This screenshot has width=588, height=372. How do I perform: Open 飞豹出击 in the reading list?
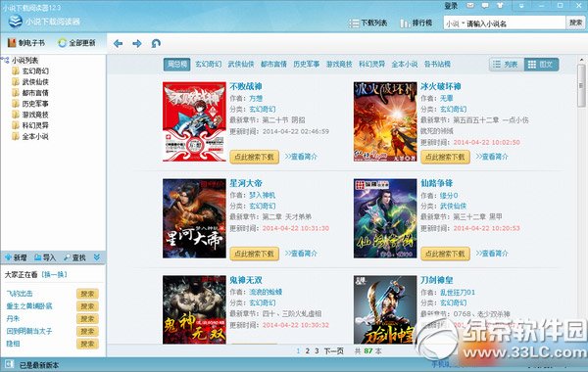(x=20, y=294)
